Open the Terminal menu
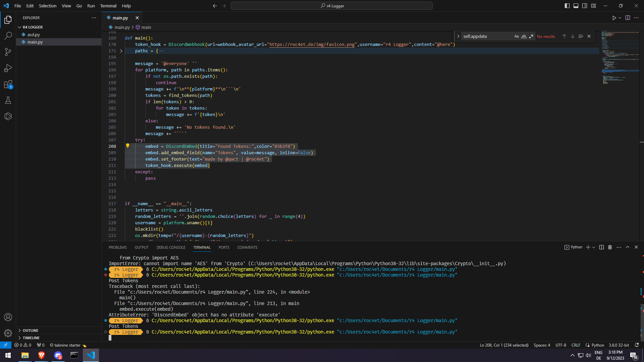This screenshot has width=644, height=362. click(108, 6)
